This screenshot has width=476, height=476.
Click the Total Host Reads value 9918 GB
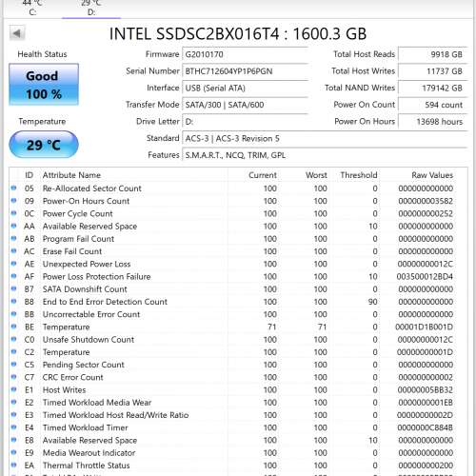point(433,54)
